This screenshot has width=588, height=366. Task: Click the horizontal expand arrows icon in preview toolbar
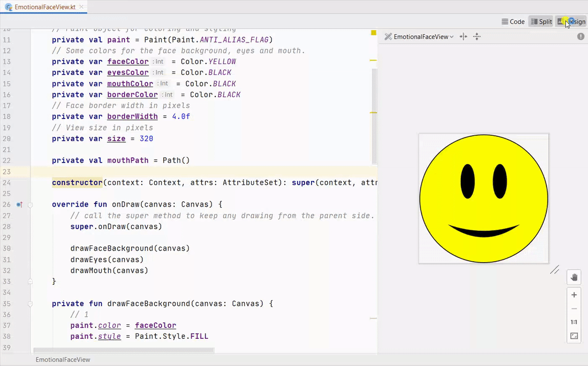[x=464, y=37]
